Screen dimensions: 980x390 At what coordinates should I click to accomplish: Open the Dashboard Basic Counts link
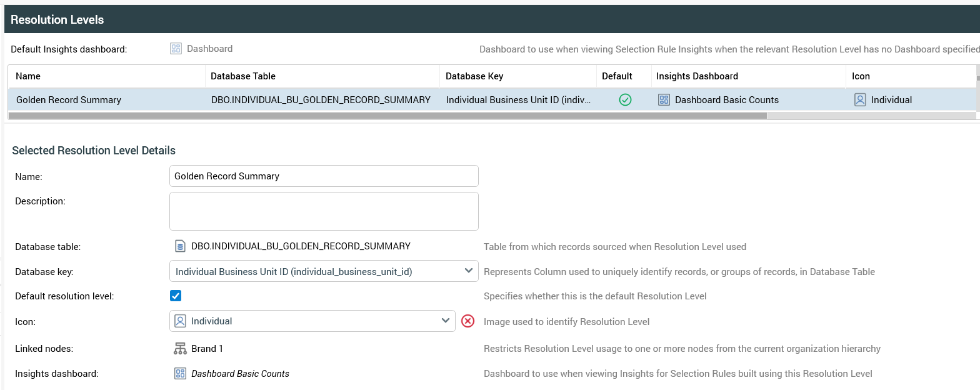tap(240, 374)
